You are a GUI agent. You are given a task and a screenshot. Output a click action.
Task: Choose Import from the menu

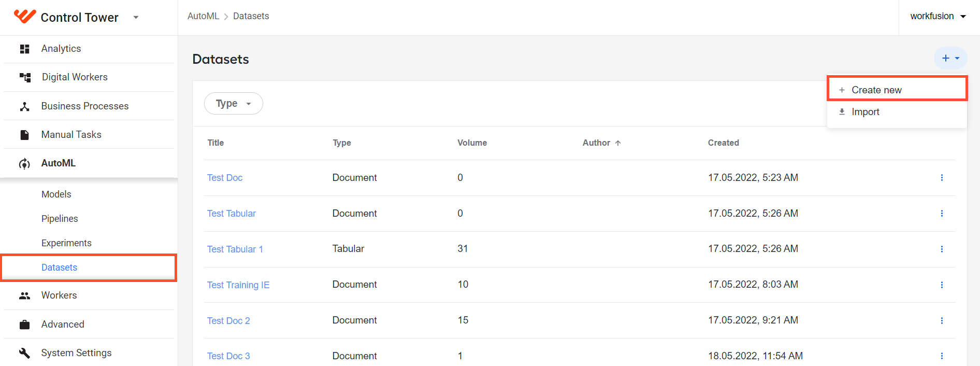coord(897,112)
